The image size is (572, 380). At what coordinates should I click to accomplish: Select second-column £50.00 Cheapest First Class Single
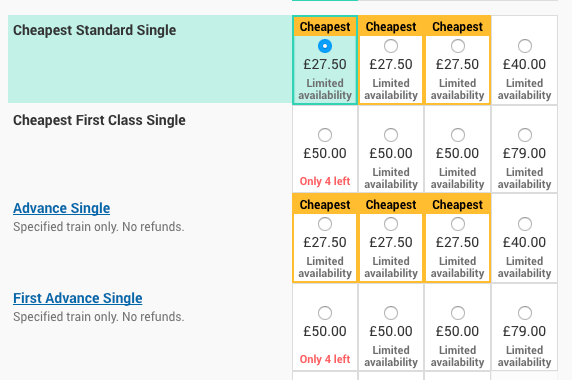[x=391, y=135]
